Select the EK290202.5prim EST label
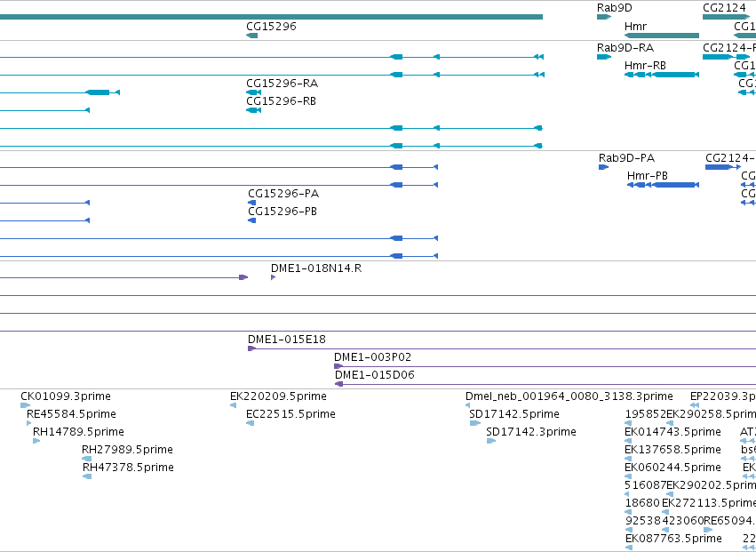This screenshot has width=756, height=552. pos(712,485)
